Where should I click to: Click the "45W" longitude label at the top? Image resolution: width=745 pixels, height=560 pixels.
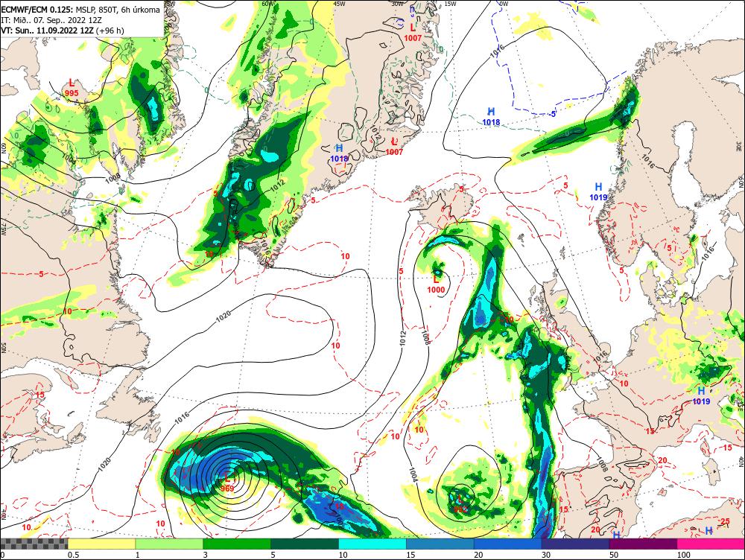coord(339,4)
